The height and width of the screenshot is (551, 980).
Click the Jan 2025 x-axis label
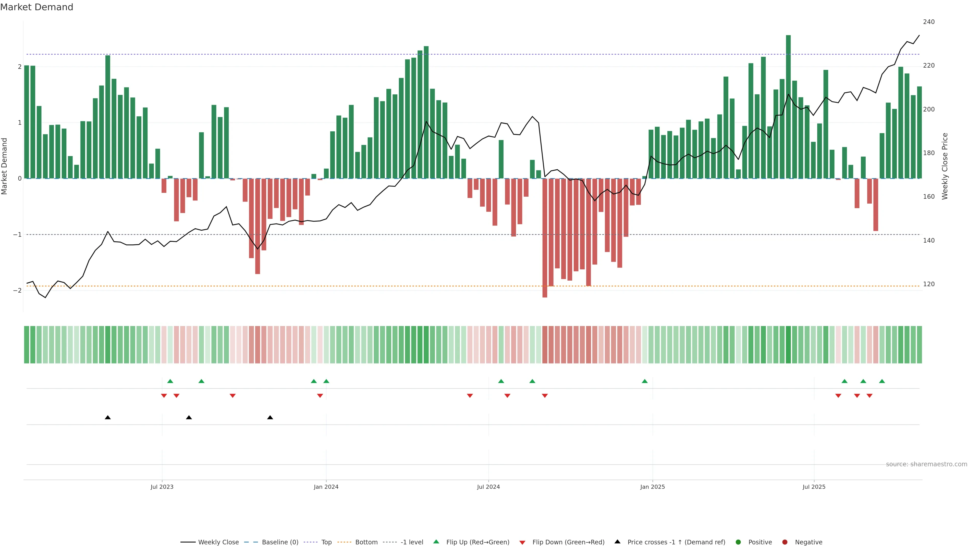pyautogui.click(x=653, y=487)
